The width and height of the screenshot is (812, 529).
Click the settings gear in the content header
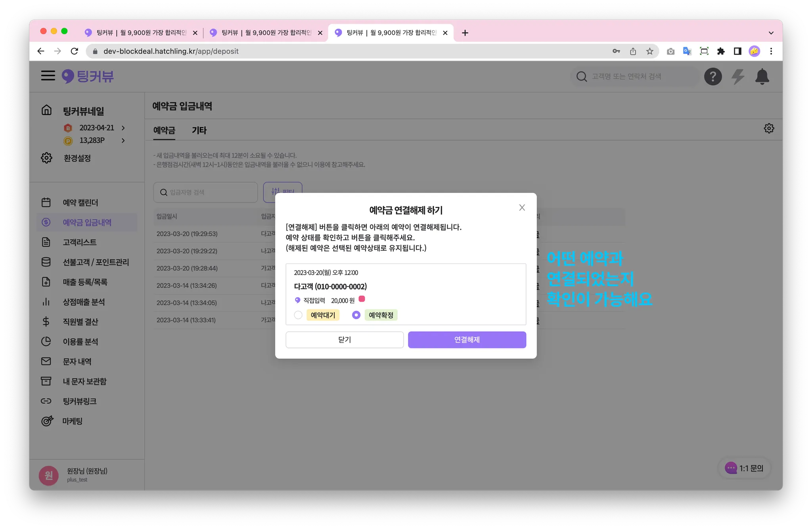click(x=769, y=128)
